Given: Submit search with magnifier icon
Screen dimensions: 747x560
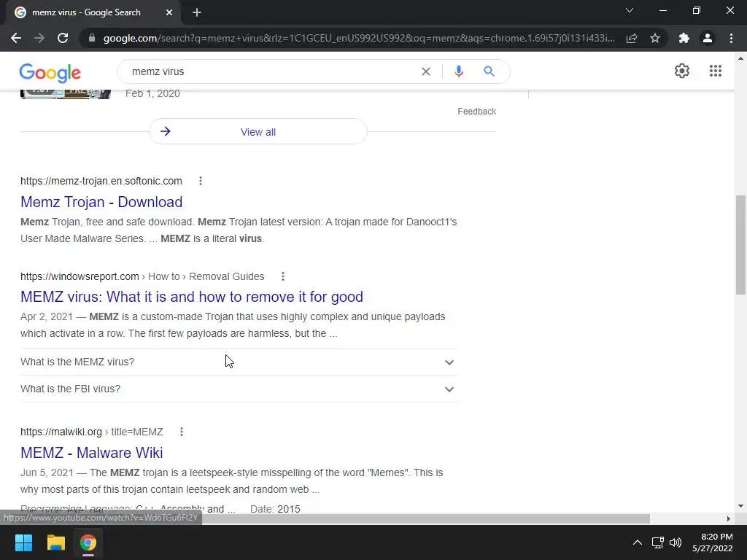Looking at the screenshot, I should (489, 71).
